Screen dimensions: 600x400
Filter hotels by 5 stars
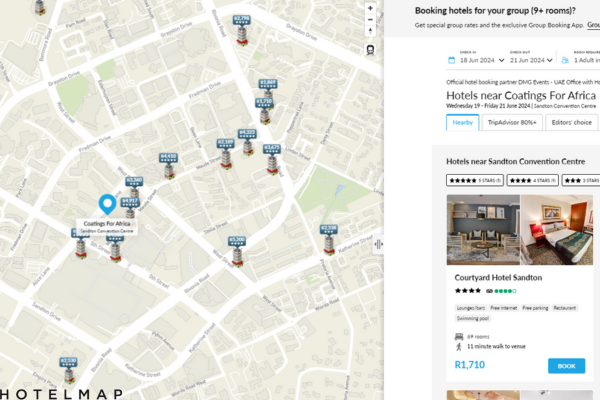(474, 180)
